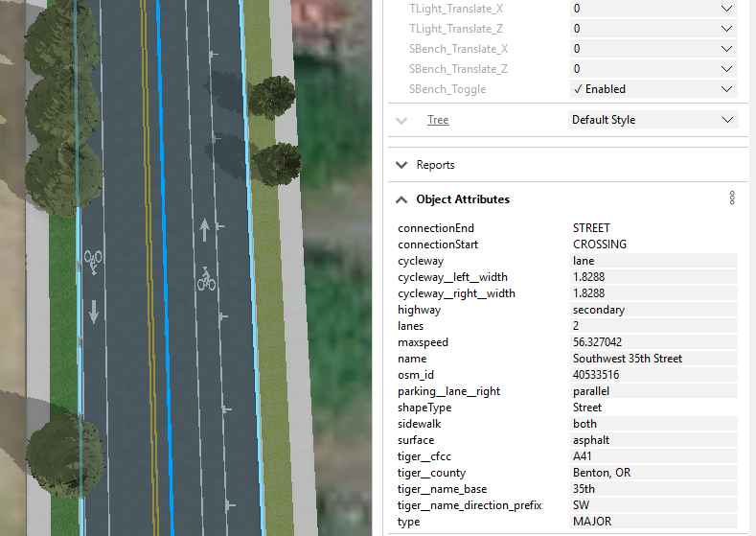Click the cycleway__left__width value field
Viewport: 756px width, 536px height.
[x=653, y=277]
